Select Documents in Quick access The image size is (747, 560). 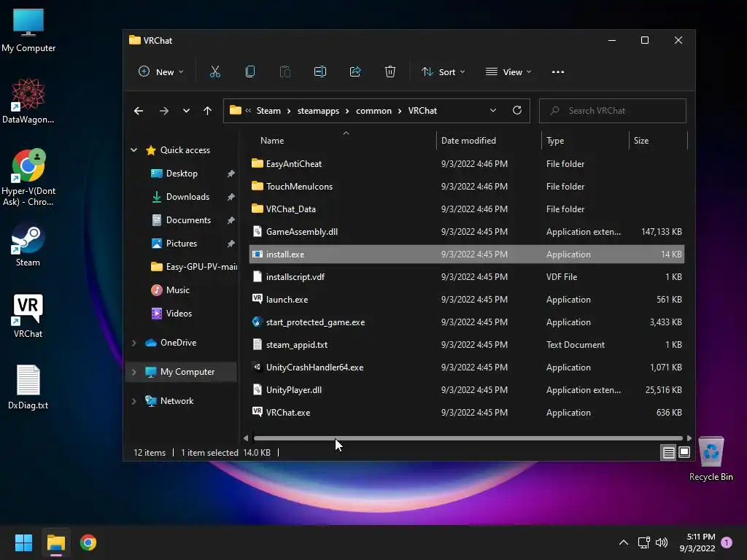point(188,220)
